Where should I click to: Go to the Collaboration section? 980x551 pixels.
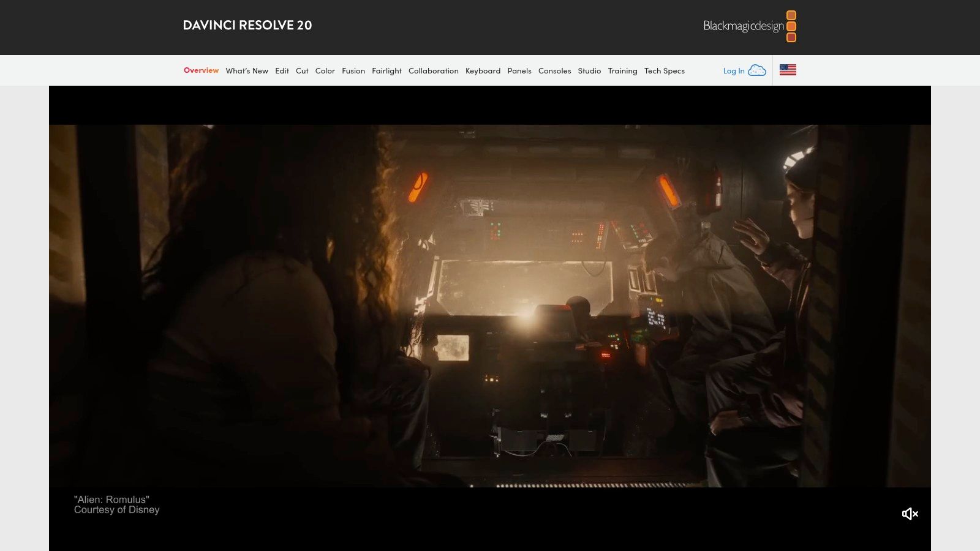pos(433,70)
